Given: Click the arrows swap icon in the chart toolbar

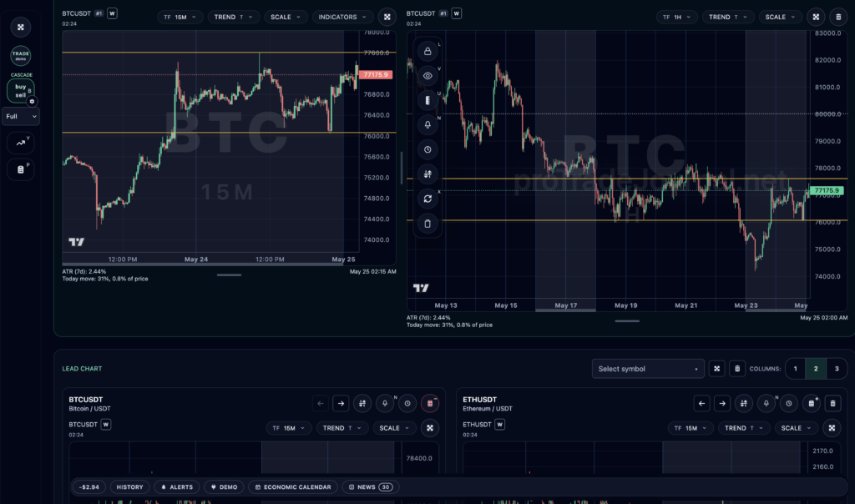Looking at the screenshot, I should pos(427,174).
